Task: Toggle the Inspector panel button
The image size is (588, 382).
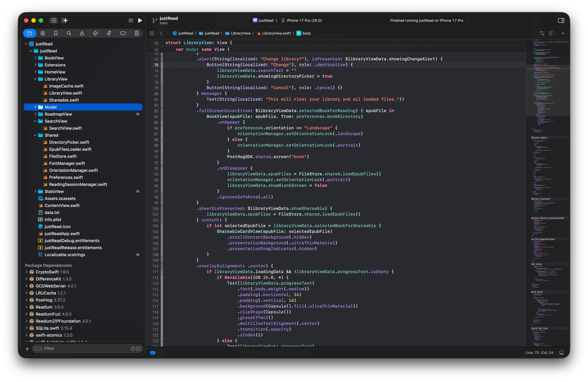Action: (561, 20)
